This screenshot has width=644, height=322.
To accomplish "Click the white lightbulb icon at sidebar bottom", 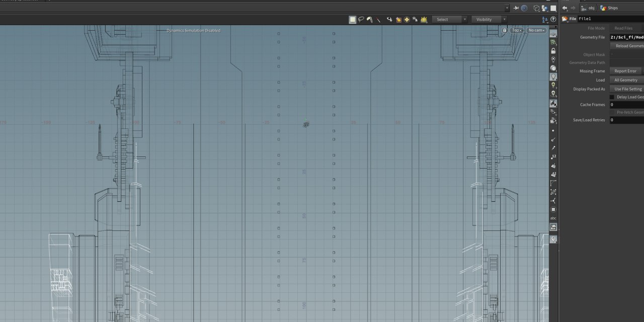I will [553, 239].
